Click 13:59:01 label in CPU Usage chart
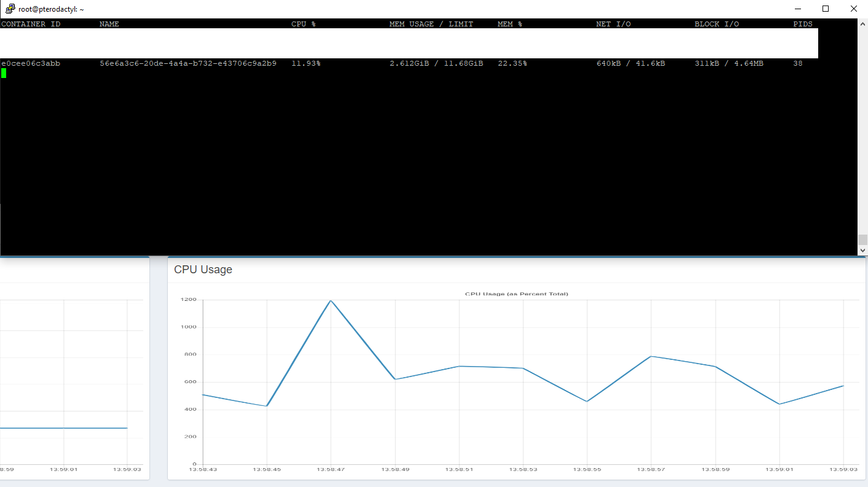868x487 pixels. pyautogui.click(x=779, y=470)
